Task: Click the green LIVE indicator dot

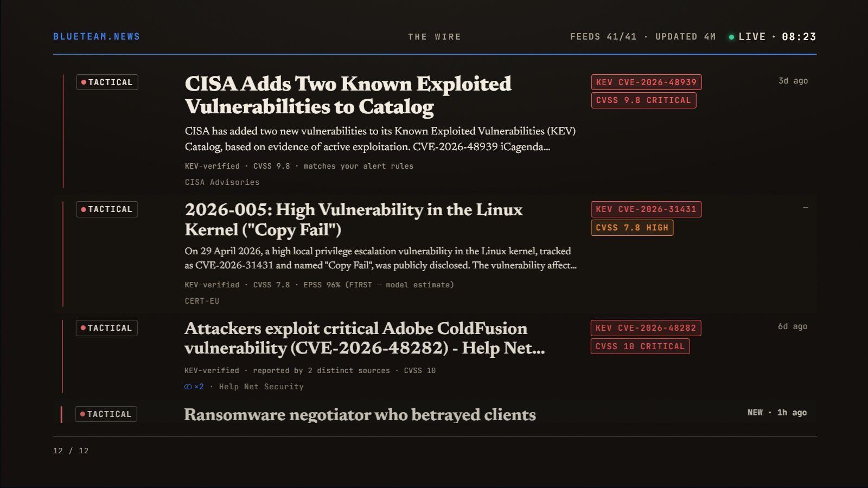Action: (731, 37)
